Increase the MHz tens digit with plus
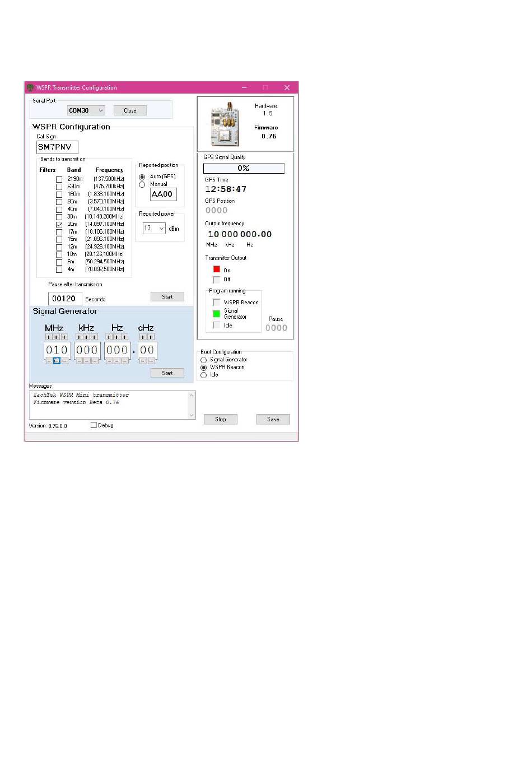 click(x=57, y=337)
